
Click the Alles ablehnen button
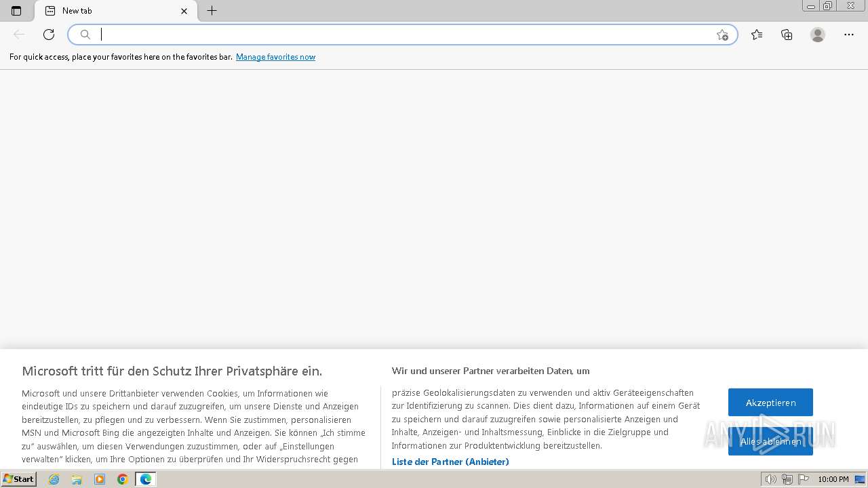tap(770, 441)
